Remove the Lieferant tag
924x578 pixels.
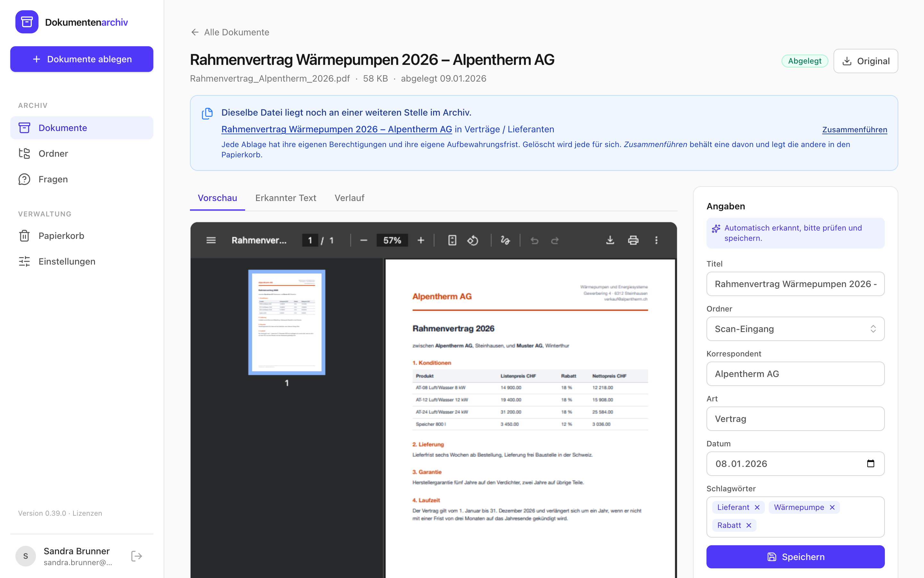tap(757, 507)
